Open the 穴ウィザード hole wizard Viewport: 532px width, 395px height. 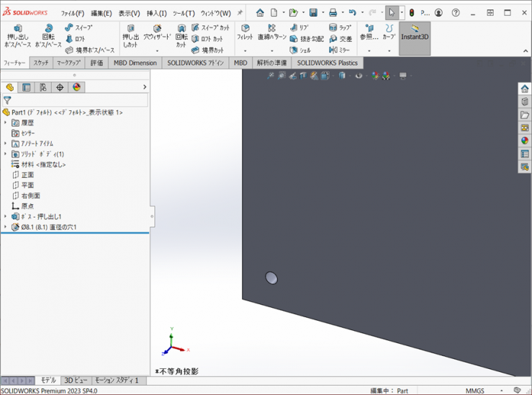point(157,33)
